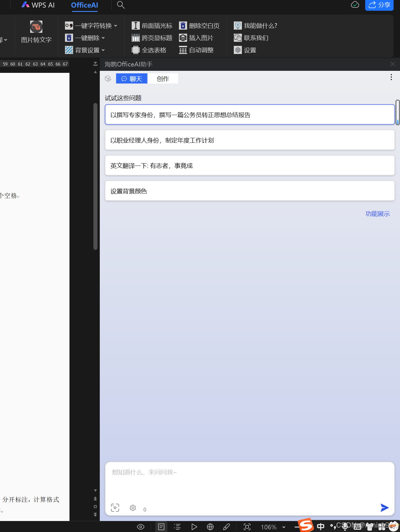Click the ruler toggle icon above scrollbar

(x=95, y=64)
